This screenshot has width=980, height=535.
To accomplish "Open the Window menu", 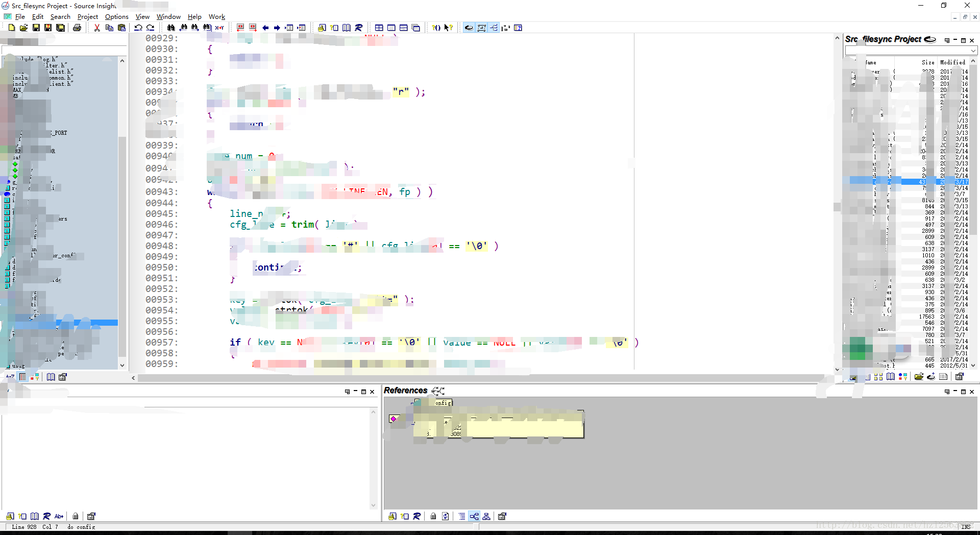I will coord(168,16).
